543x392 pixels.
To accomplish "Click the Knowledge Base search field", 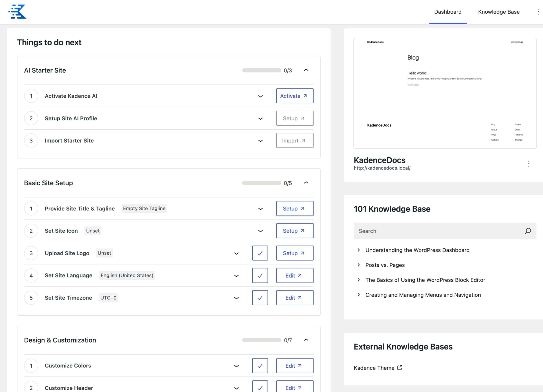I will pyautogui.click(x=445, y=231).
